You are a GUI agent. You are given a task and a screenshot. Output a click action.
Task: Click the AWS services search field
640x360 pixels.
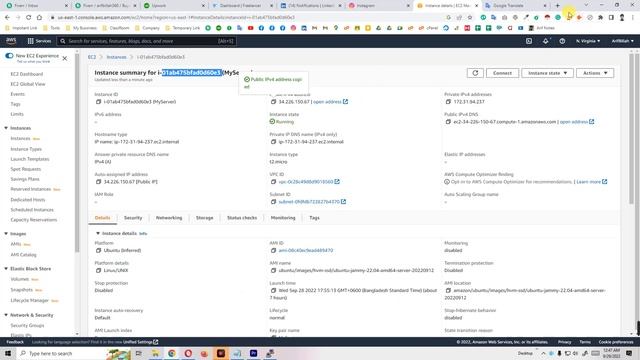click(x=147, y=41)
